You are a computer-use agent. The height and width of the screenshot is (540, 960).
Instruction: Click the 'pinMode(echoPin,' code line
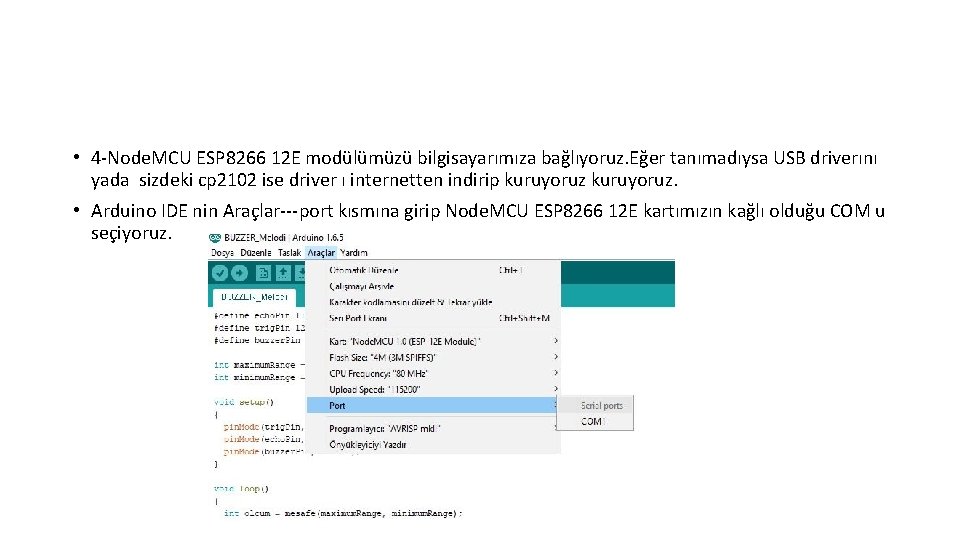tap(263, 439)
